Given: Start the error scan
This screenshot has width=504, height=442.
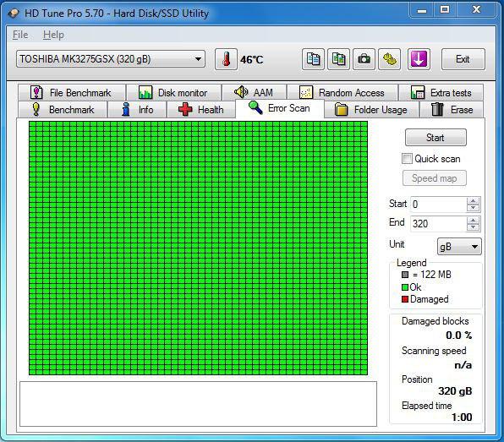Looking at the screenshot, I should (x=436, y=138).
